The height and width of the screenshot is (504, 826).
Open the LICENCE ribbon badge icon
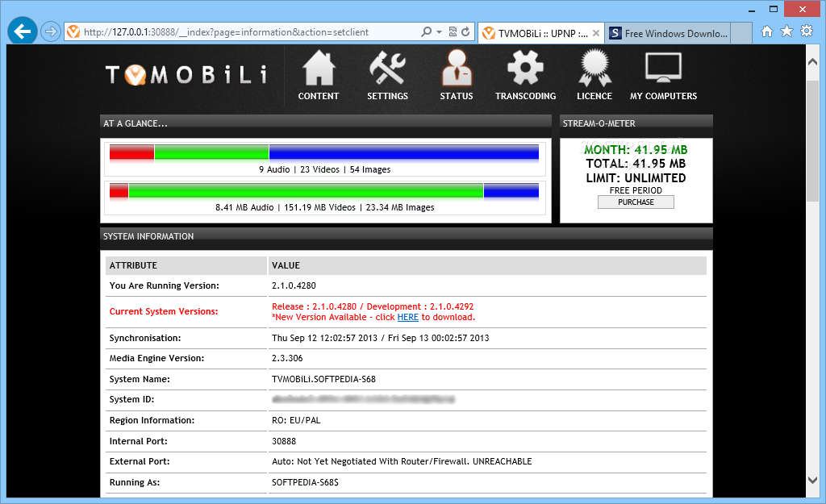tap(594, 68)
